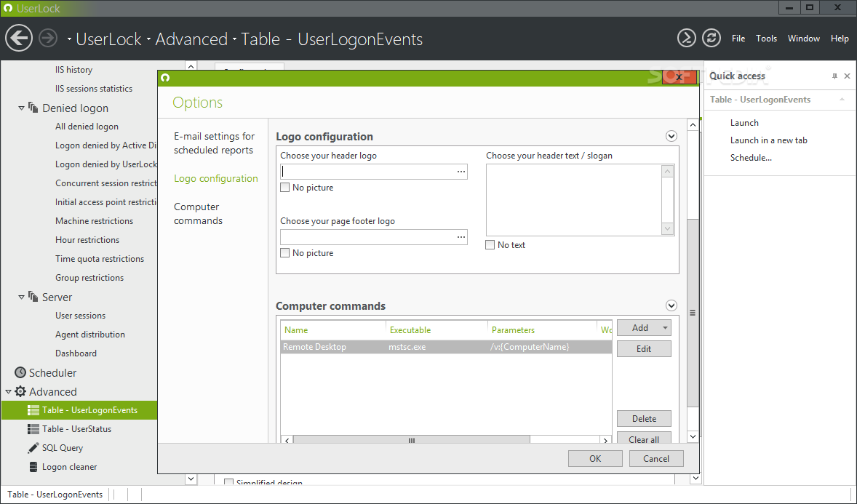Collapse the Advanced tree node
Viewport: 857px width, 504px height.
(8, 392)
